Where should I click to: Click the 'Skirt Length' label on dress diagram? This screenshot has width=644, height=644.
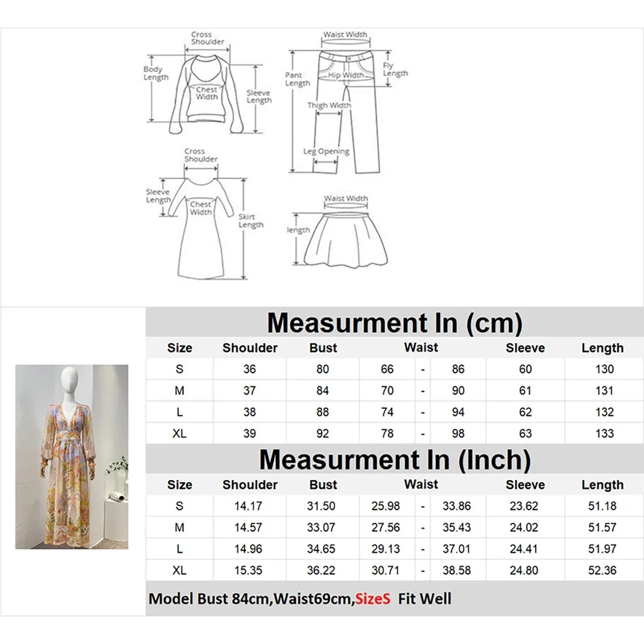251,221
